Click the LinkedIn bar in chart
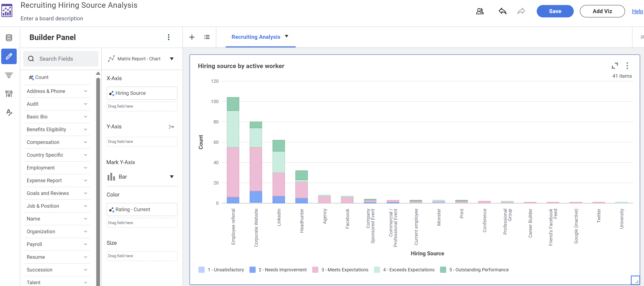 coord(279,172)
